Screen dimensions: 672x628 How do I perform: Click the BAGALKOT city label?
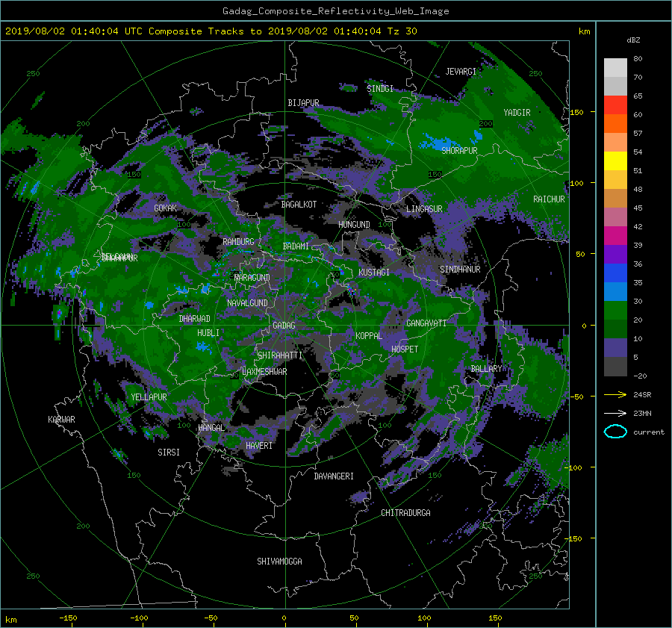(299, 205)
